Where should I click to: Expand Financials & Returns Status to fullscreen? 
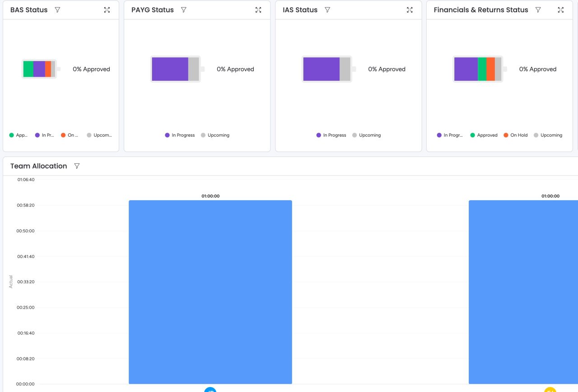(x=560, y=9)
